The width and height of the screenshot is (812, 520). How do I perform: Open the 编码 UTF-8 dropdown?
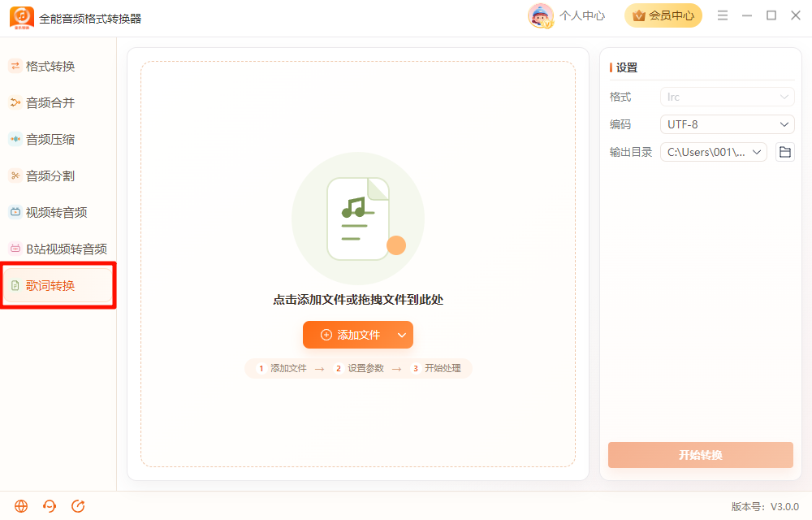[727, 124]
